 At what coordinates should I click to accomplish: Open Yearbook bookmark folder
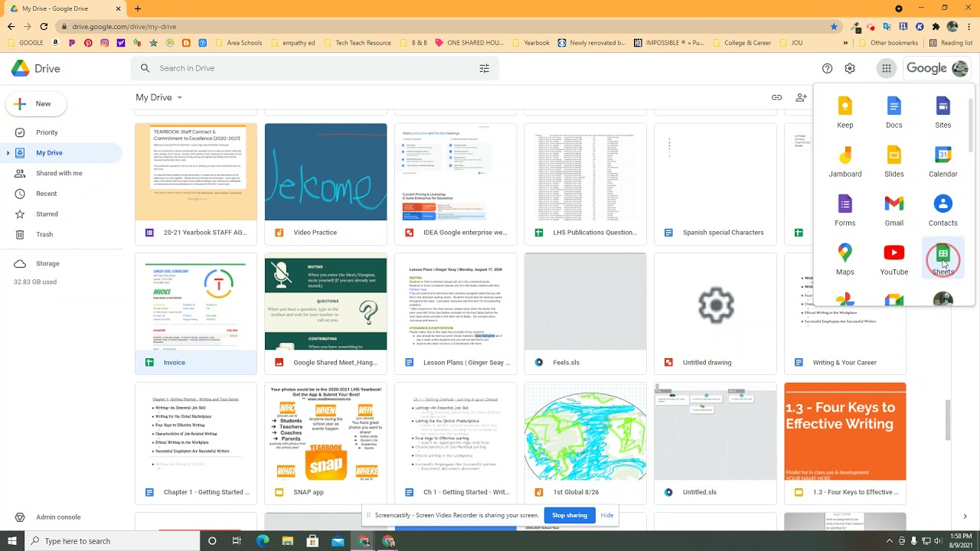(531, 43)
